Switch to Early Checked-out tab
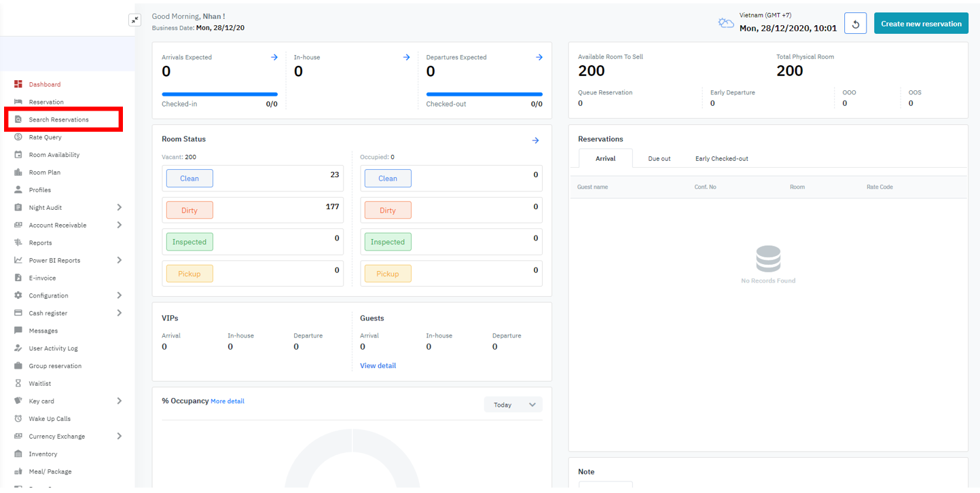The height and width of the screenshot is (493, 980). (x=721, y=159)
